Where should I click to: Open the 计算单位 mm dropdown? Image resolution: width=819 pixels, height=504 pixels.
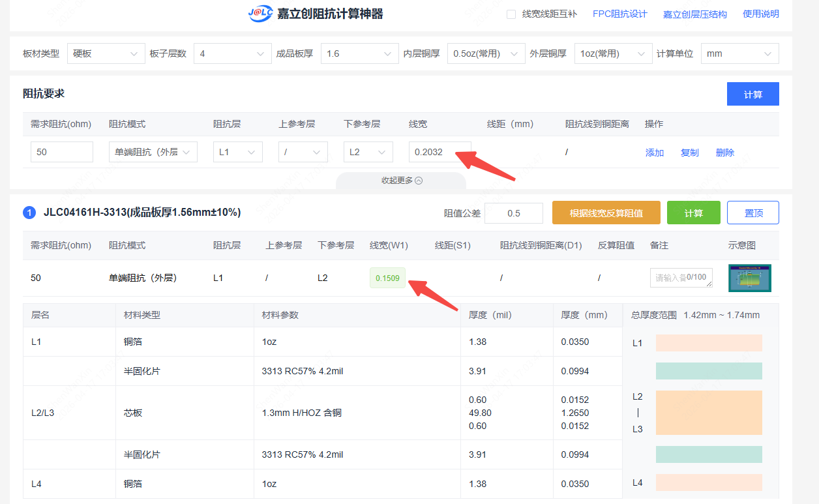pos(740,53)
